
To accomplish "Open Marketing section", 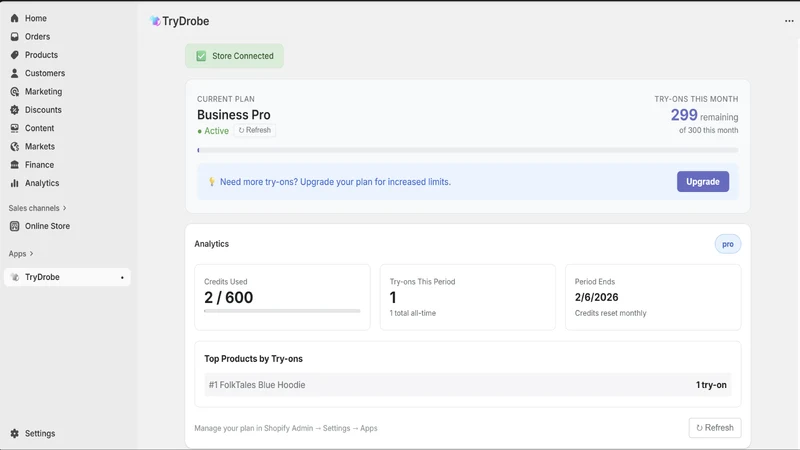I will coord(43,92).
